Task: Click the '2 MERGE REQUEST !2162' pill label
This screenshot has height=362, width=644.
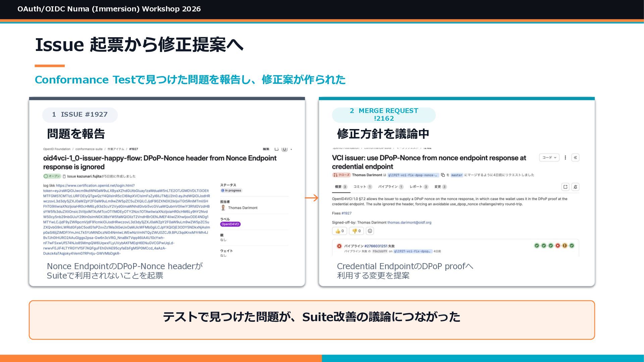Action: click(x=384, y=115)
